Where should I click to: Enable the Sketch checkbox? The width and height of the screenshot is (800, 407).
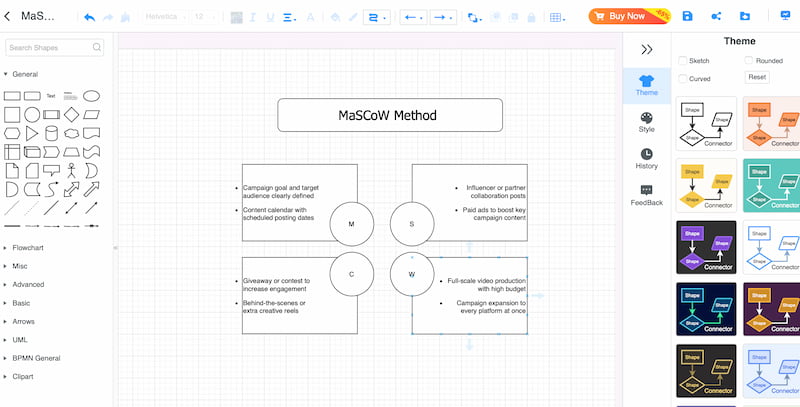click(x=683, y=61)
